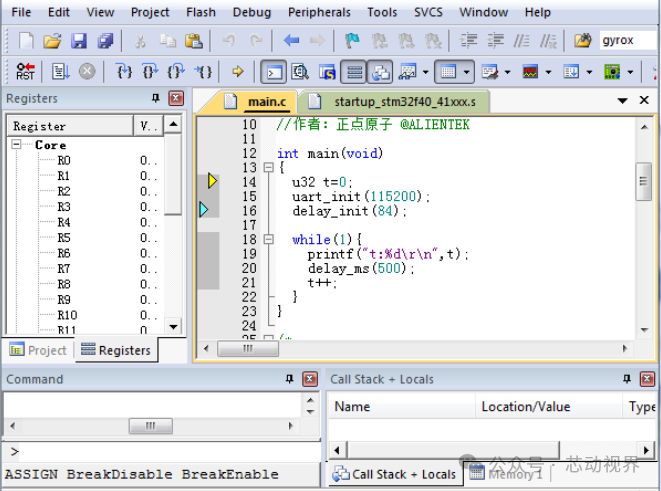Step out of the current function
This screenshot has width=661, height=491.
coord(176,71)
